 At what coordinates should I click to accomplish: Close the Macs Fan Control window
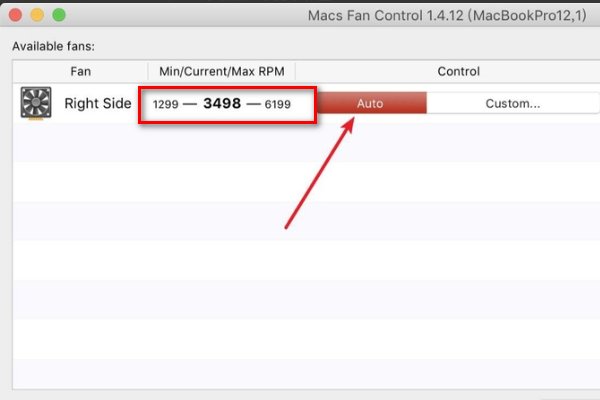click(16, 17)
